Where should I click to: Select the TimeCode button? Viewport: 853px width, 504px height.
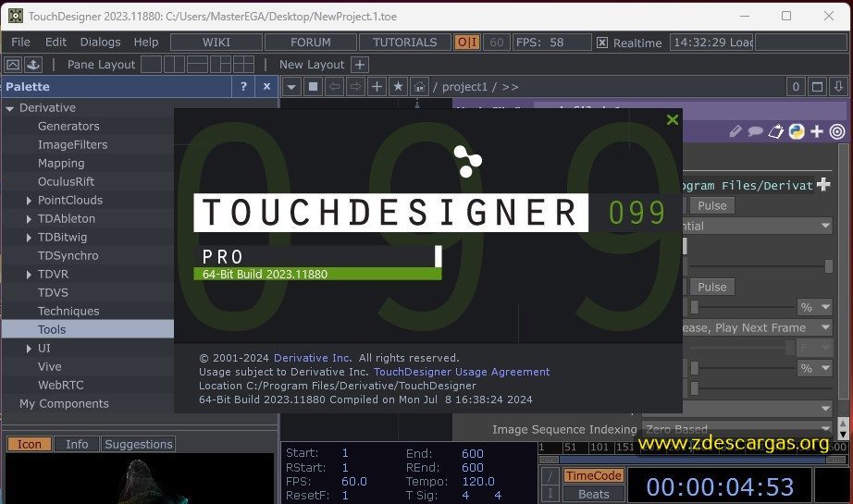coord(593,475)
